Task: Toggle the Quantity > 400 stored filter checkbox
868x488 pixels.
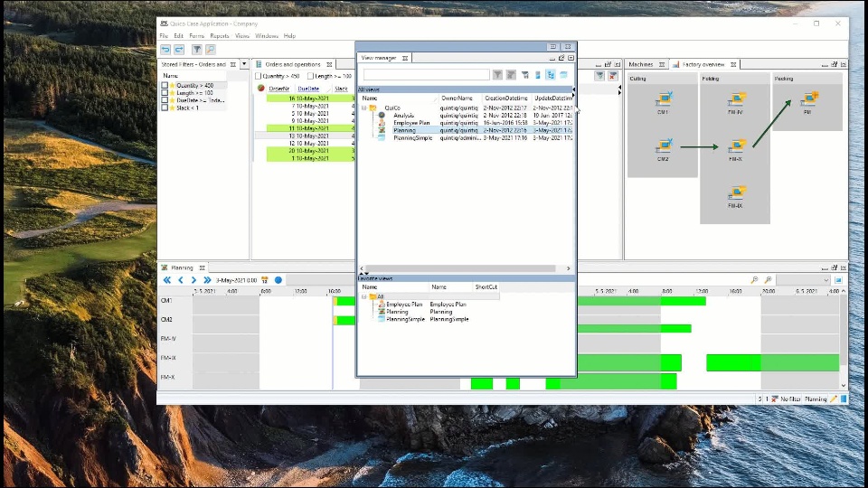Action: (165, 86)
